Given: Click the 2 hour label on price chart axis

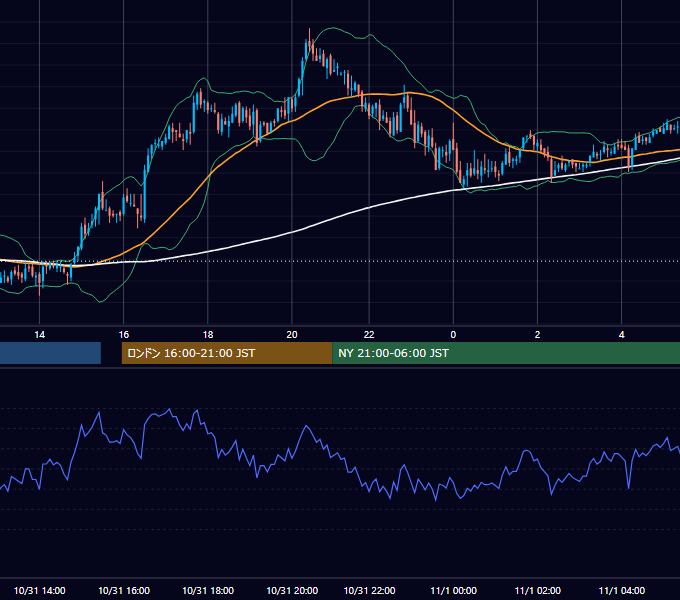Looking at the screenshot, I should pos(537,335).
